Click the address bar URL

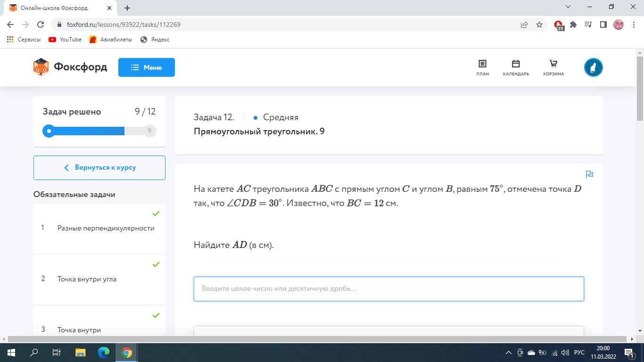(x=124, y=25)
